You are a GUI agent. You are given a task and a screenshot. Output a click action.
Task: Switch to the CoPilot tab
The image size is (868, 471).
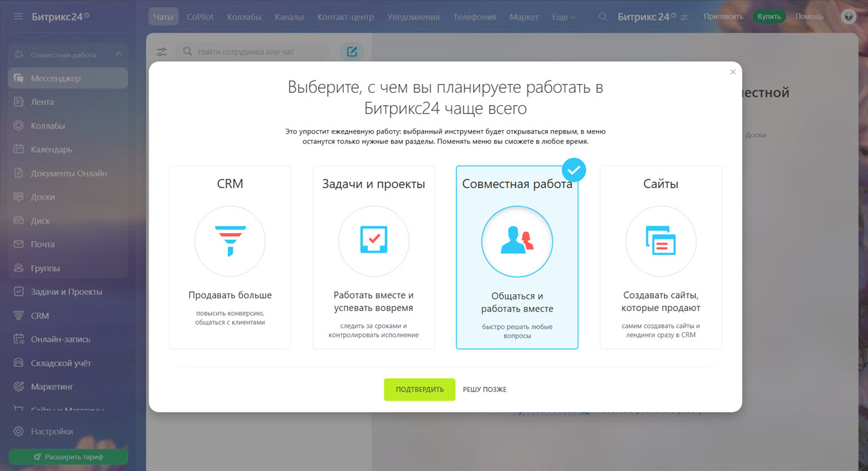[x=200, y=17]
